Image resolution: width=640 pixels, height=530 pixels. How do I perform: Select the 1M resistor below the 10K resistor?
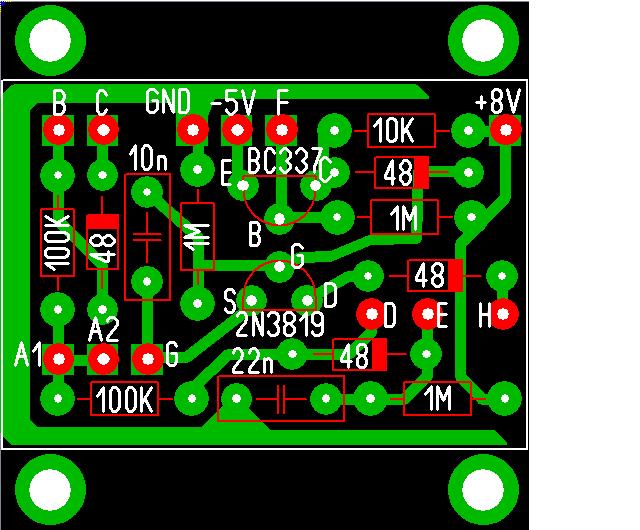404,217
